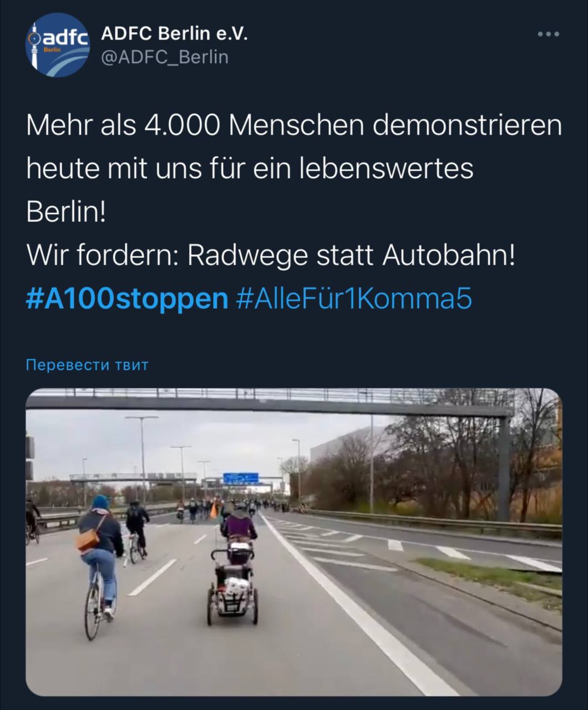The image size is (588, 710).
Task: Open the three-dot more options menu
Action: pyautogui.click(x=549, y=34)
